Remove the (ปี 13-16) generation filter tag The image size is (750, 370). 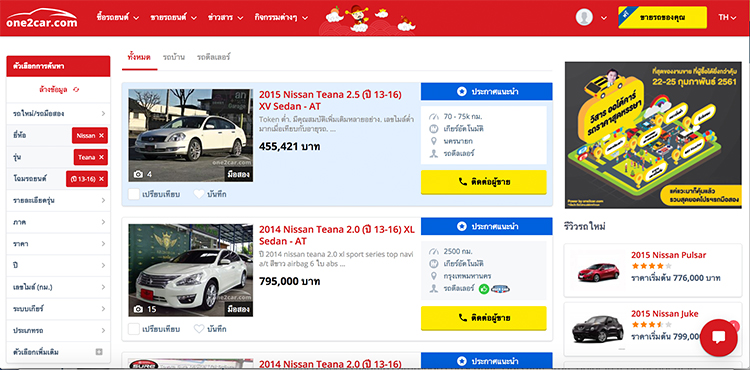point(101,179)
